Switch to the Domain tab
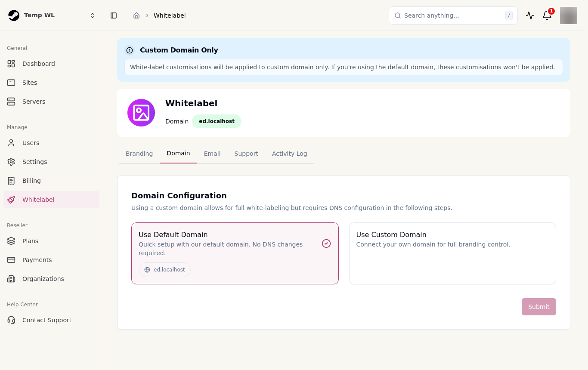 [x=178, y=154]
